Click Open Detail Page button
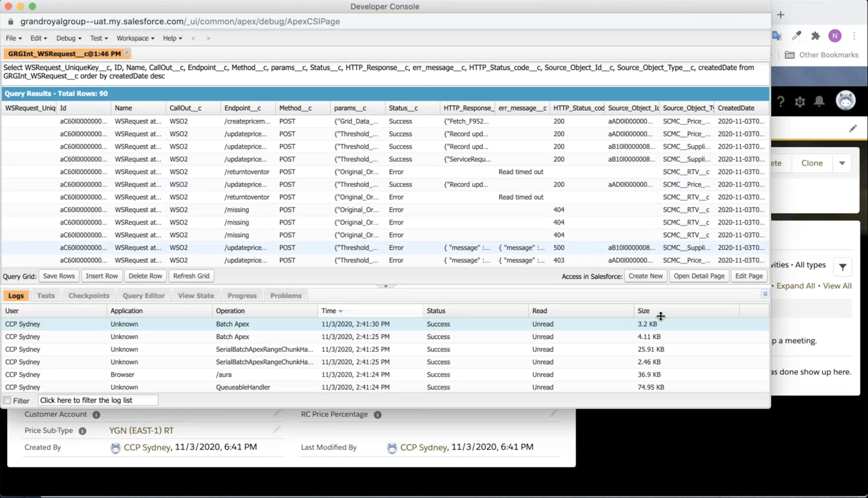This screenshot has width=868, height=498. point(698,276)
